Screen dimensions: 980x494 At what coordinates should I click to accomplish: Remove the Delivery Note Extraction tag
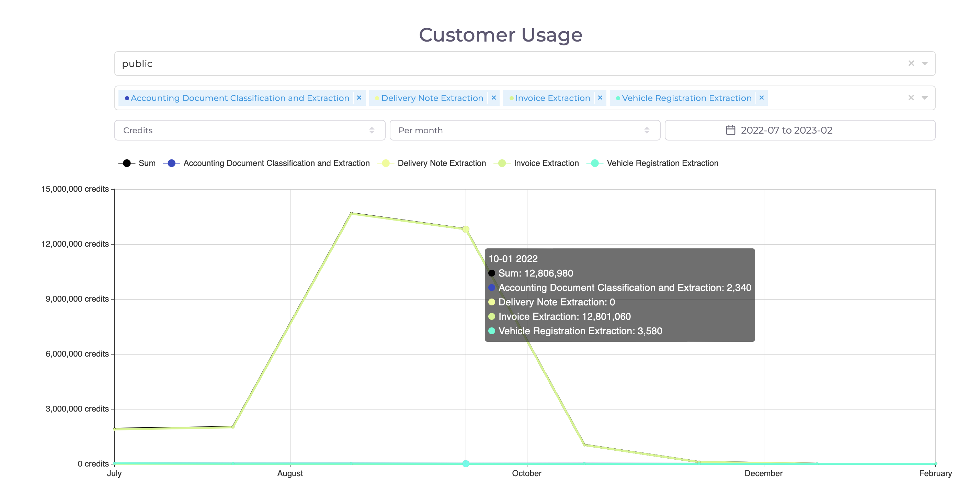tap(493, 98)
